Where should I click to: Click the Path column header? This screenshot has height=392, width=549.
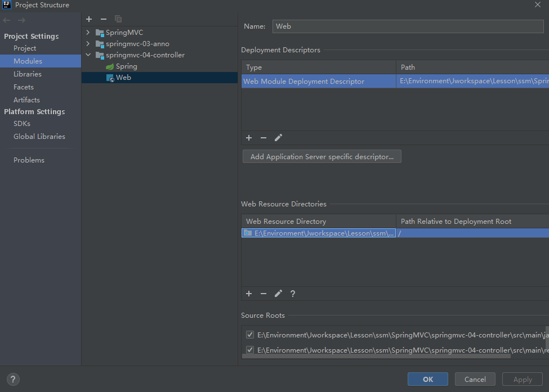coord(472,67)
